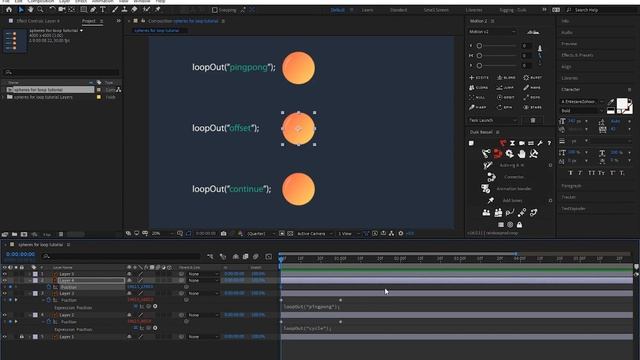Select the Type text tool
Screen dimensions: 640x360
[103, 9]
